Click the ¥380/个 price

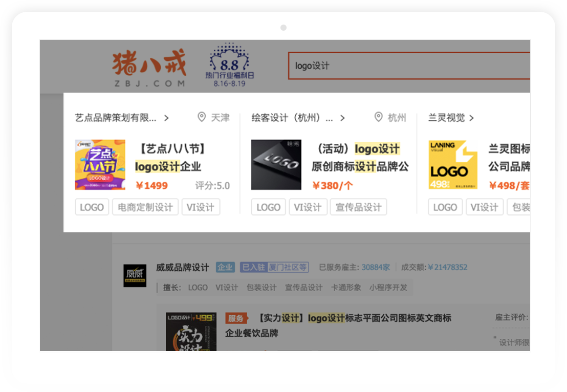[x=332, y=186]
